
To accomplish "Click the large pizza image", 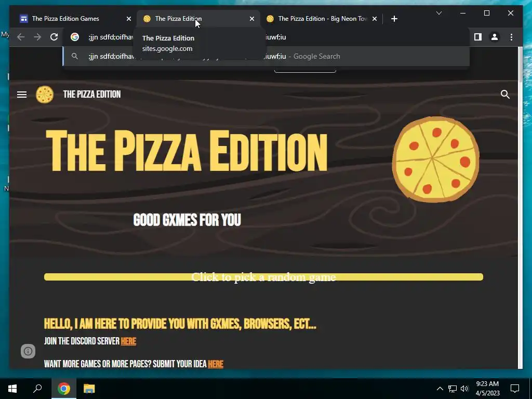I will (x=436, y=159).
